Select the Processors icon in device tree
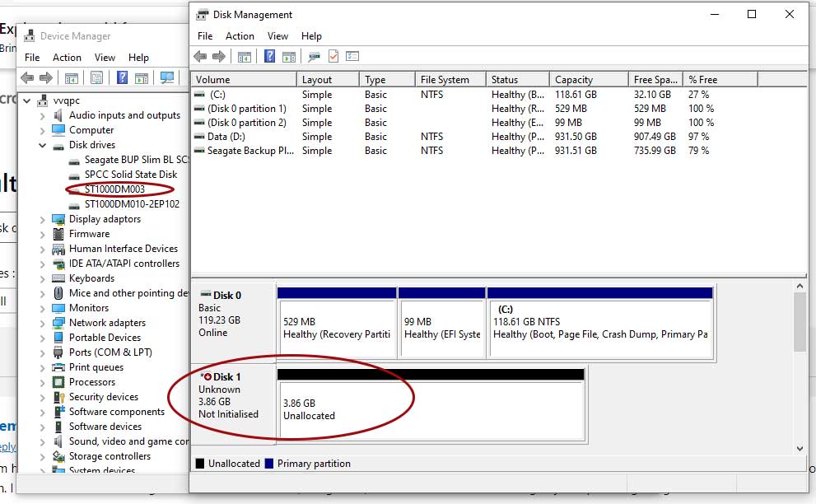 [x=58, y=382]
